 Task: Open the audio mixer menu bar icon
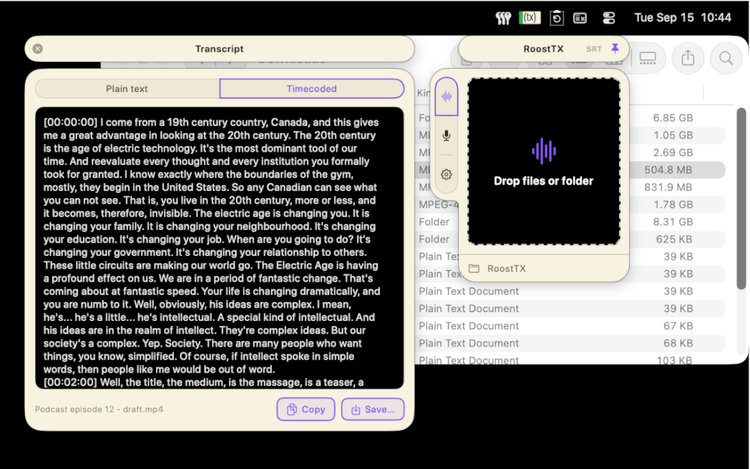click(x=503, y=18)
